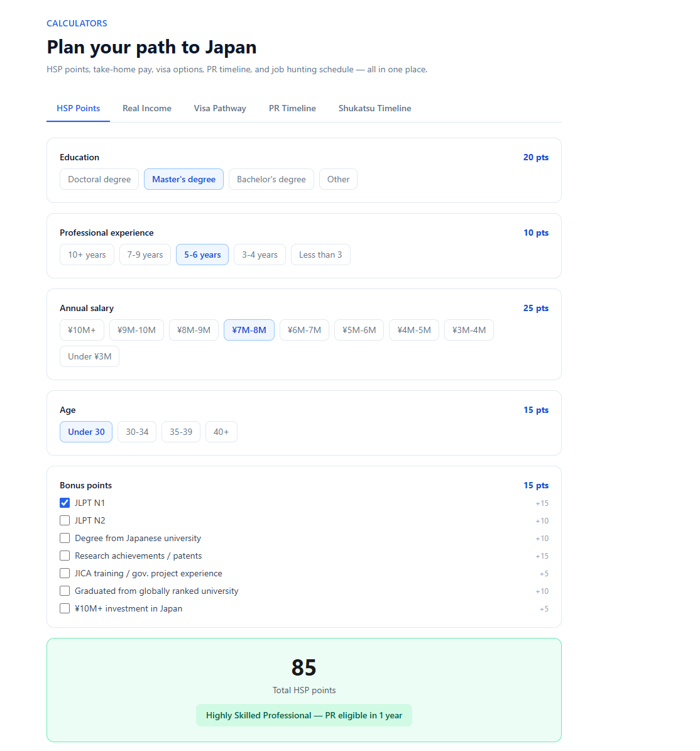Choose the 40+ age option
Image resolution: width=700 pixels, height=751 pixels.
click(x=221, y=432)
